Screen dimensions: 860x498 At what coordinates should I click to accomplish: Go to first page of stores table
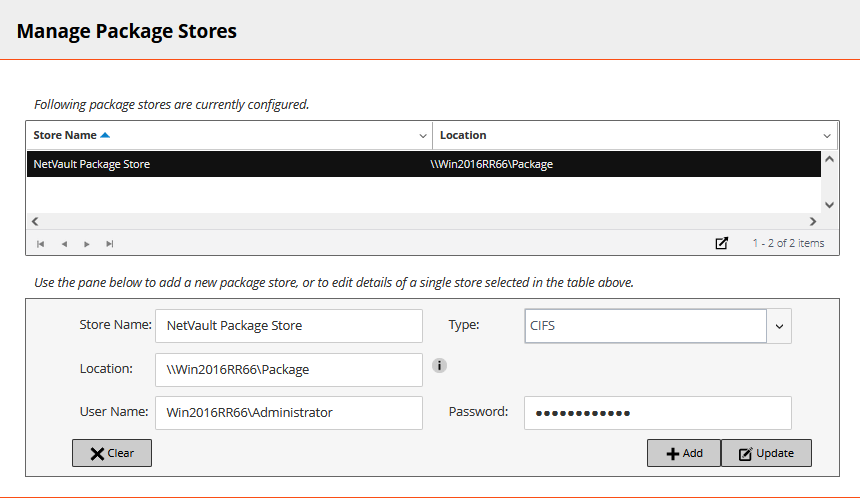tap(41, 244)
